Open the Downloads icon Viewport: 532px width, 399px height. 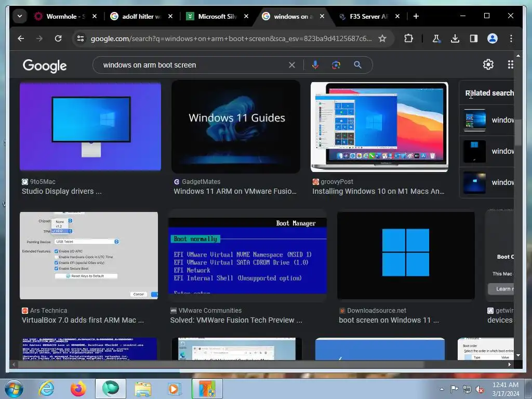click(455, 38)
